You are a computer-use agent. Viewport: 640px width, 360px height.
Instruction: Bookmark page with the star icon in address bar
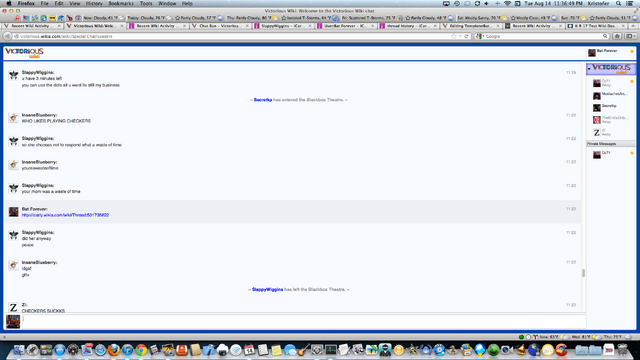453,36
